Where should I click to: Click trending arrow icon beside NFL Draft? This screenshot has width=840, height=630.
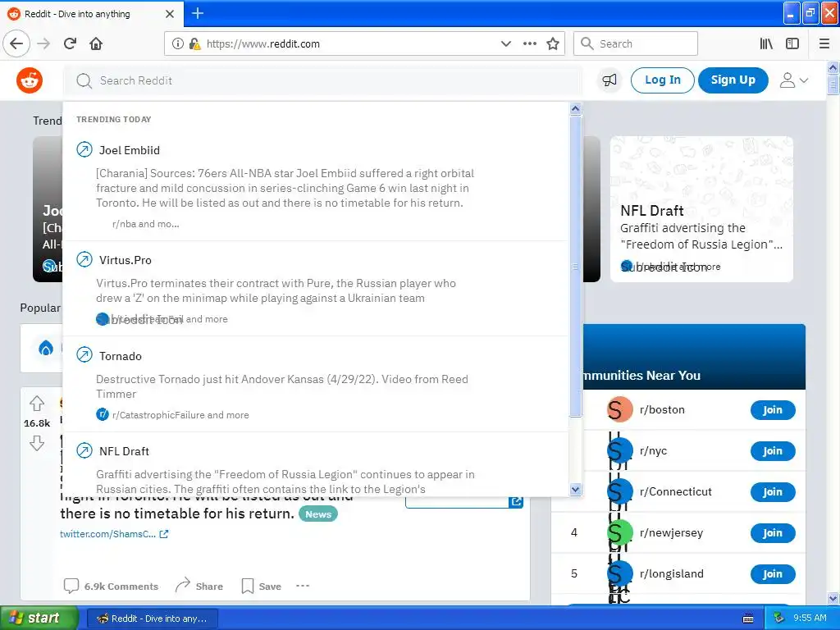click(x=84, y=450)
